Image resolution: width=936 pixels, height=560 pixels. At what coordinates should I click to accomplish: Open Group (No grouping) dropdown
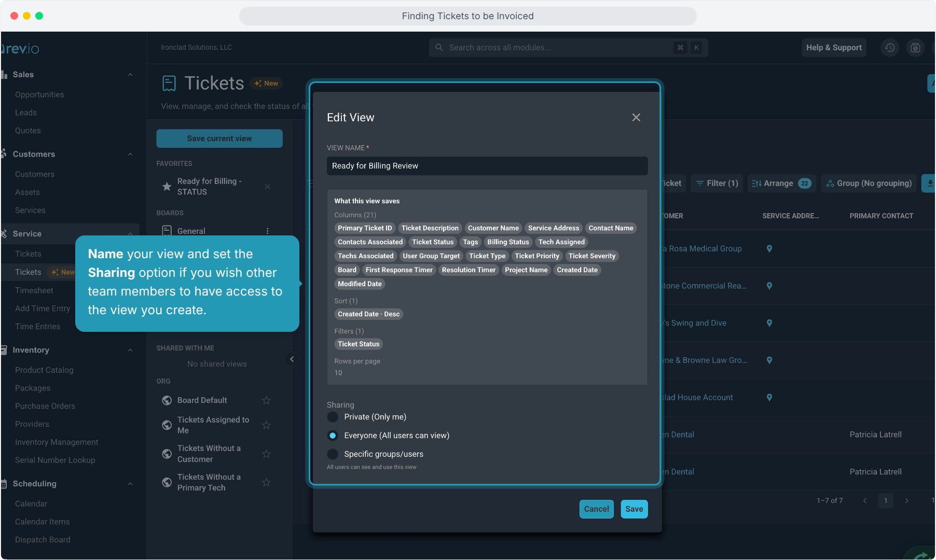click(869, 184)
